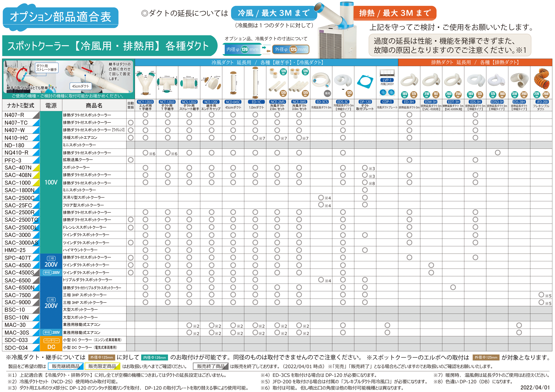
Task: Click the LVP-1 blue label
Action: [387, 80]
